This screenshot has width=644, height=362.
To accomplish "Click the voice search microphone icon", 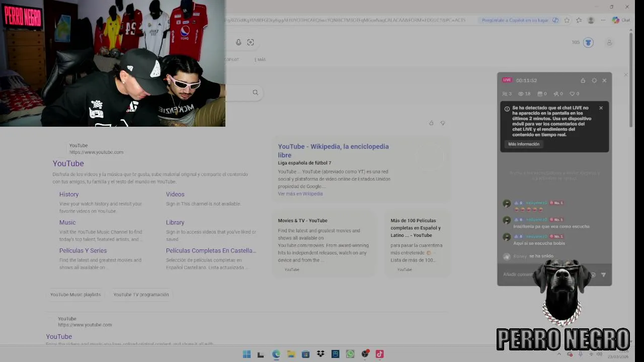I will (x=238, y=42).
